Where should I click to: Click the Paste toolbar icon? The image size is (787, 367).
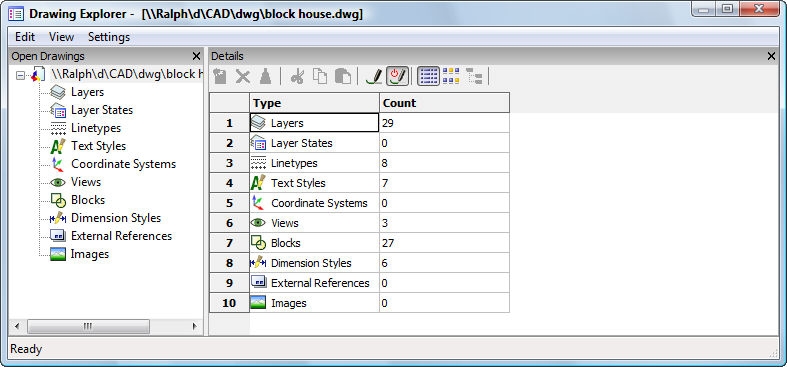tap(343, 76)
